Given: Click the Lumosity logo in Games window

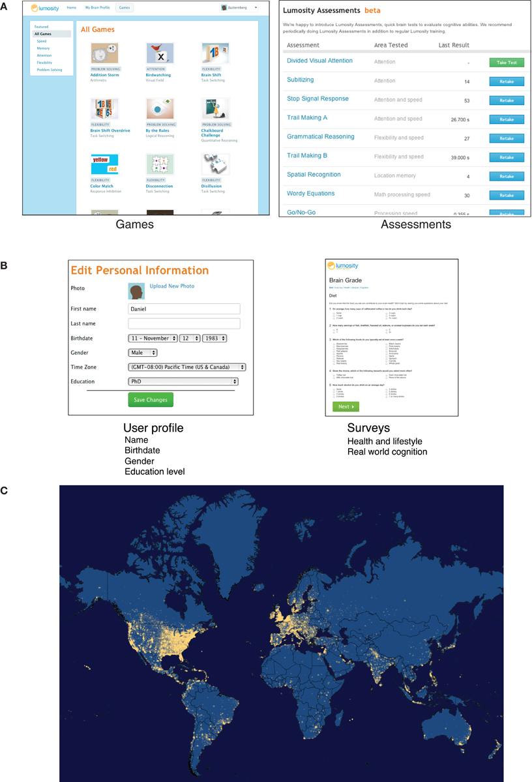Looking at the screenshot, I should click(45, 8).
